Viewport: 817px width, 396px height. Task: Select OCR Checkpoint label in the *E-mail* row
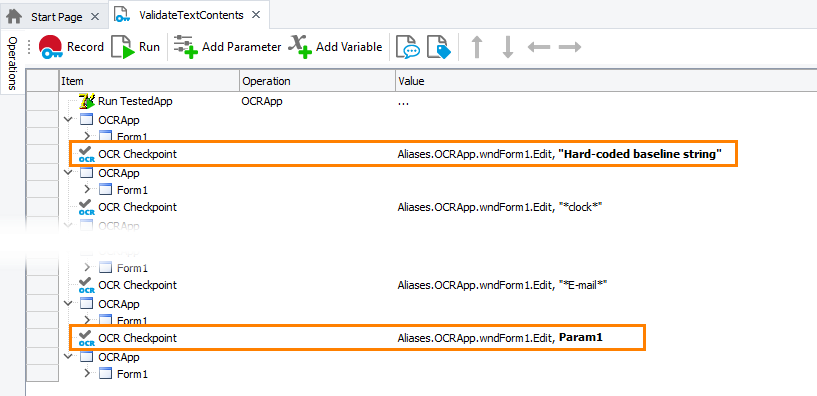coord(138,285)
